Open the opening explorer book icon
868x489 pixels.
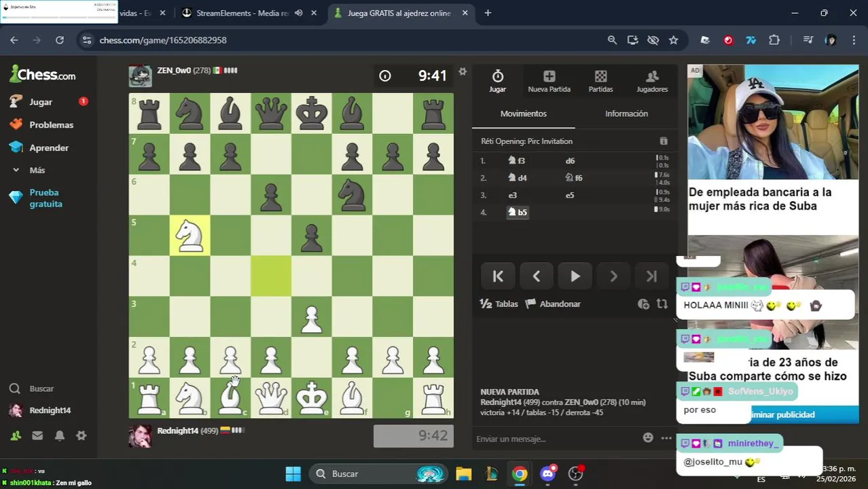pyautogui.click(x=664, y=141)
